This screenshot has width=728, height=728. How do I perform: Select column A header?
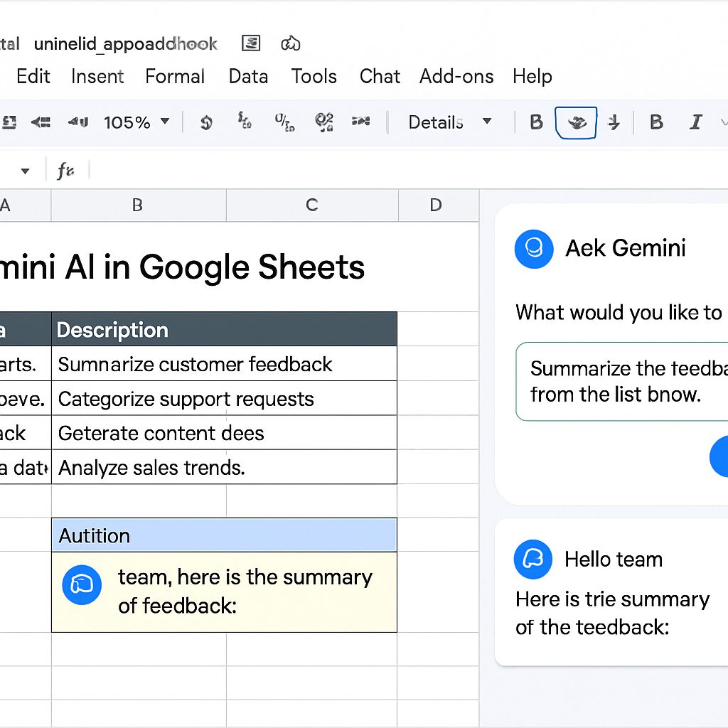coord(25,205)
